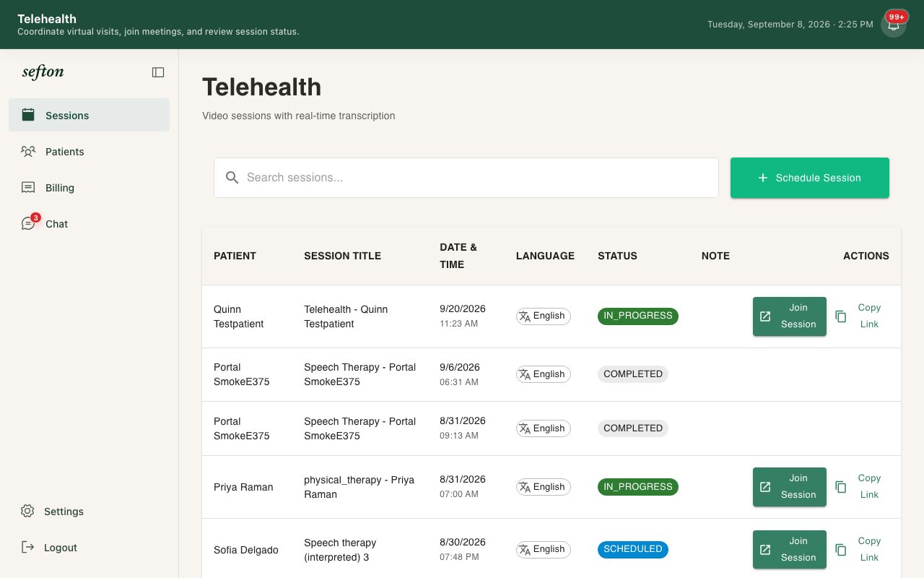Screen dimensions: 924x578
Task: Click the Chat bubble icon
Action: (x=28, y=223)
